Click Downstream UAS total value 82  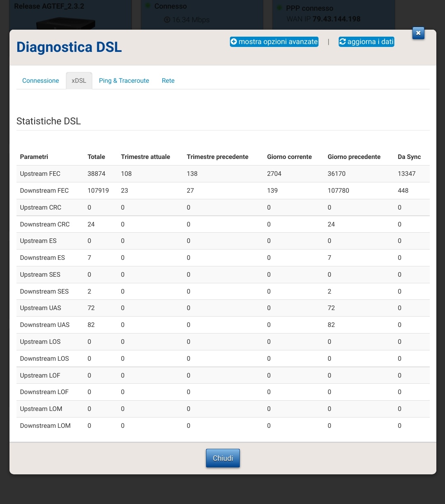coord(91,325)
